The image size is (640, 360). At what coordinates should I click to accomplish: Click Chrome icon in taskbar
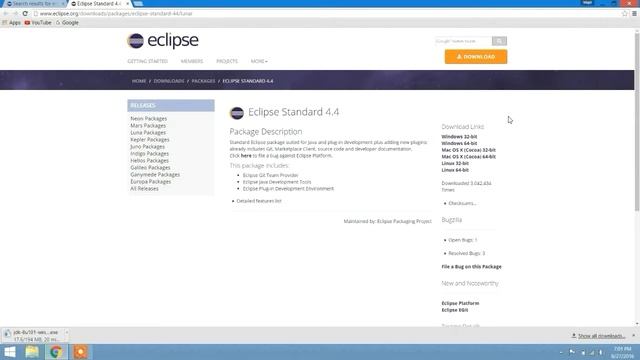pos(56,352)
